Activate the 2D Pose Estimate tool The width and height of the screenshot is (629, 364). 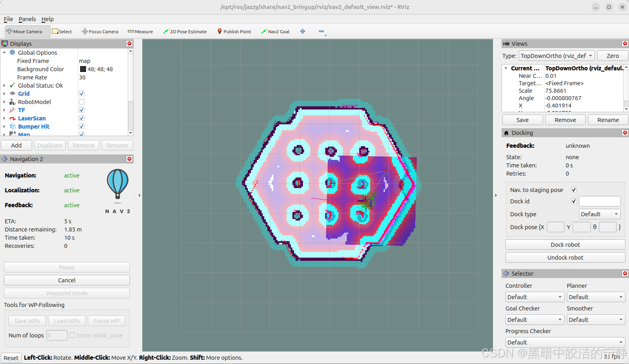click(x=185, y=32)
